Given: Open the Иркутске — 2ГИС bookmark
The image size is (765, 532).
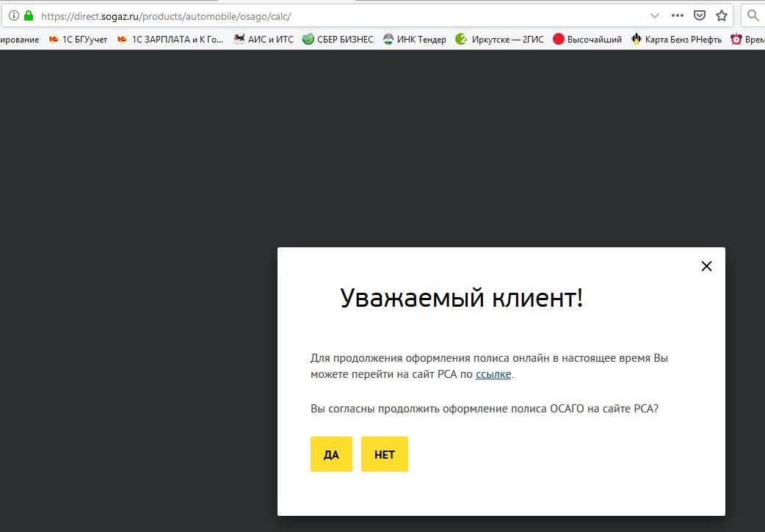Looking at the screenshot, I should click(500, 40).
